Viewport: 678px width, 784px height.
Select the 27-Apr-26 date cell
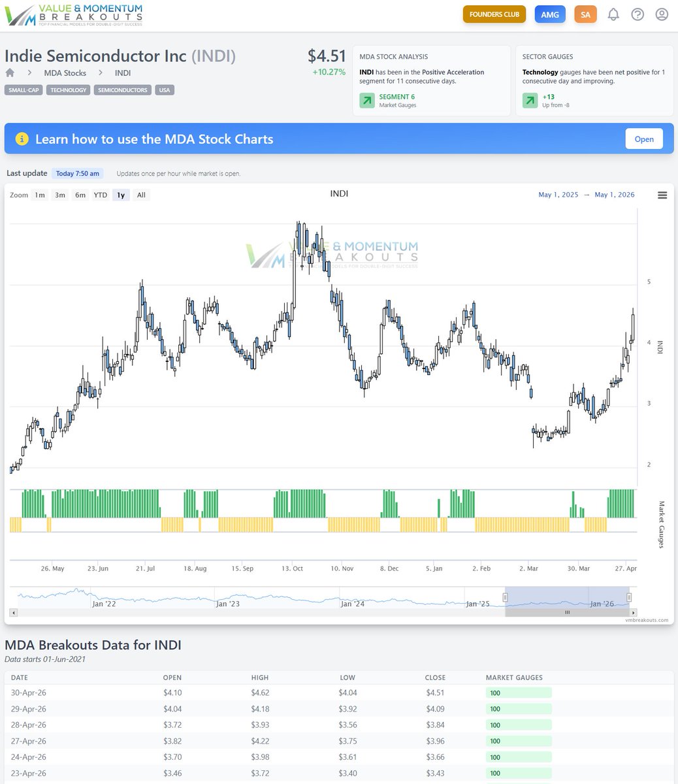tap(29, 741)
